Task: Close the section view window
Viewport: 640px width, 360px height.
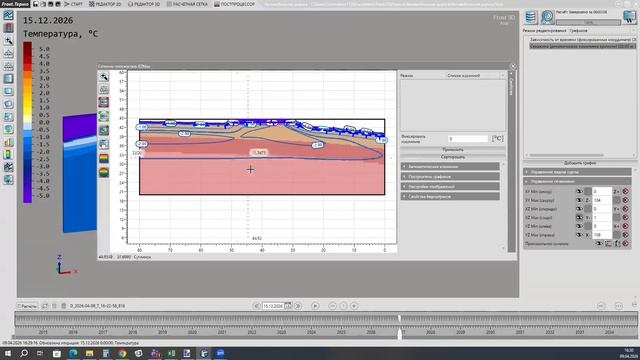Action: 513,66
